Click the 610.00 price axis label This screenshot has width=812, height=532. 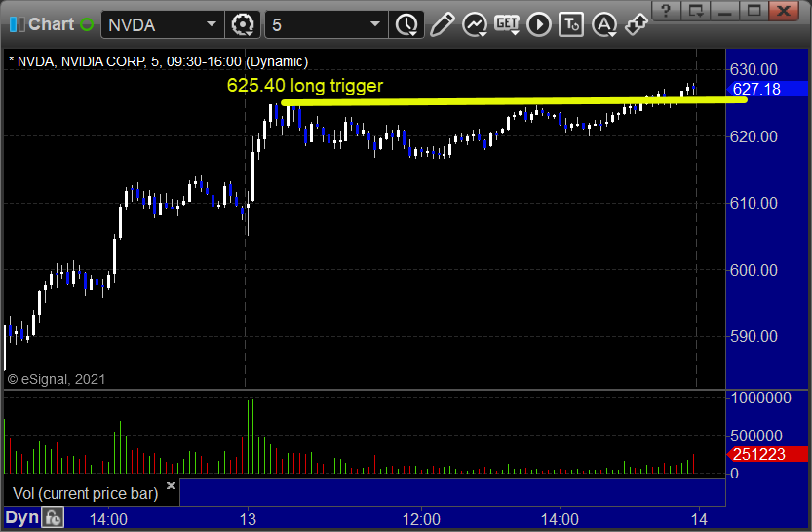754,203
